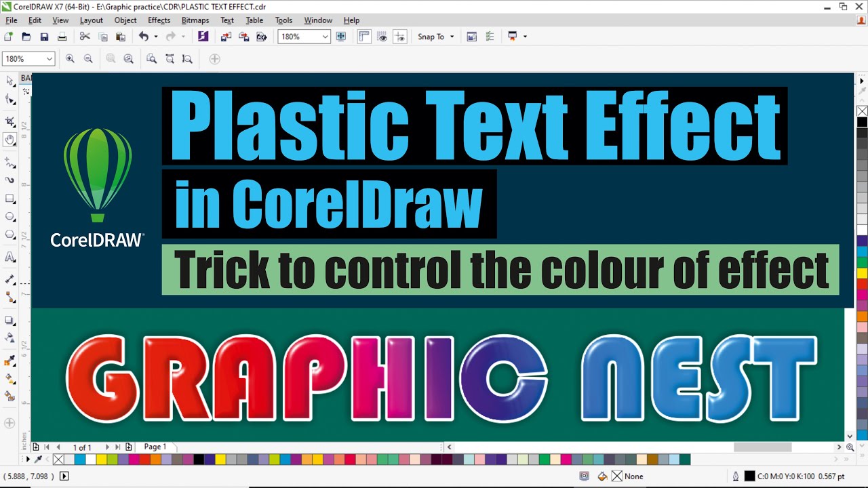Screen dimensions: 868x488
Task: Open the Options dialog icon
Action: tap(490, 37)
